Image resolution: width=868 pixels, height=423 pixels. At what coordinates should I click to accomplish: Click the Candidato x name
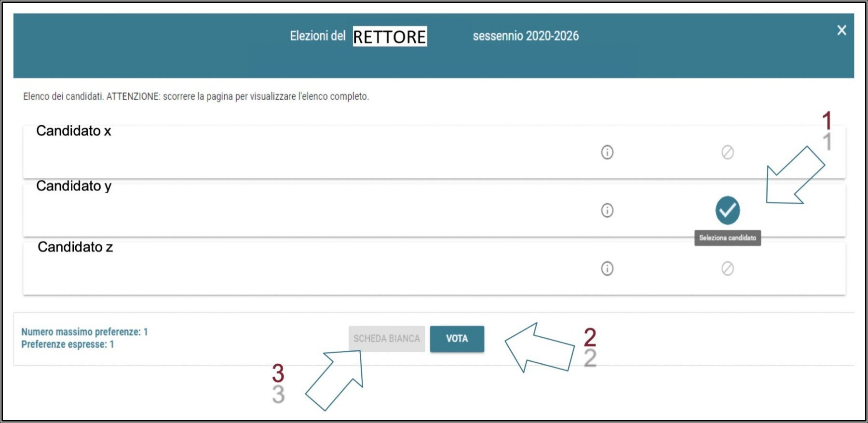tap(74, 131)
